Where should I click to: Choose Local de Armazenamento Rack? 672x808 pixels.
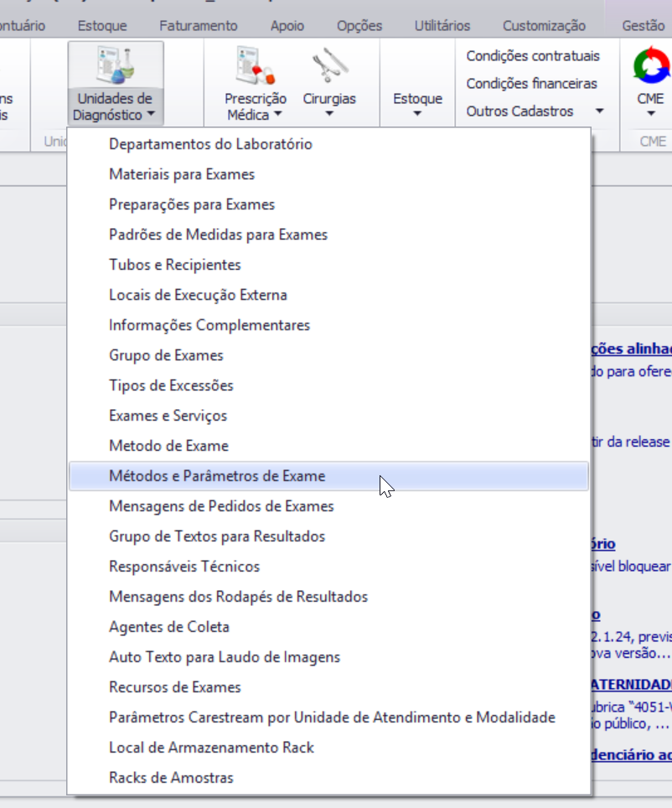(328, 747)
